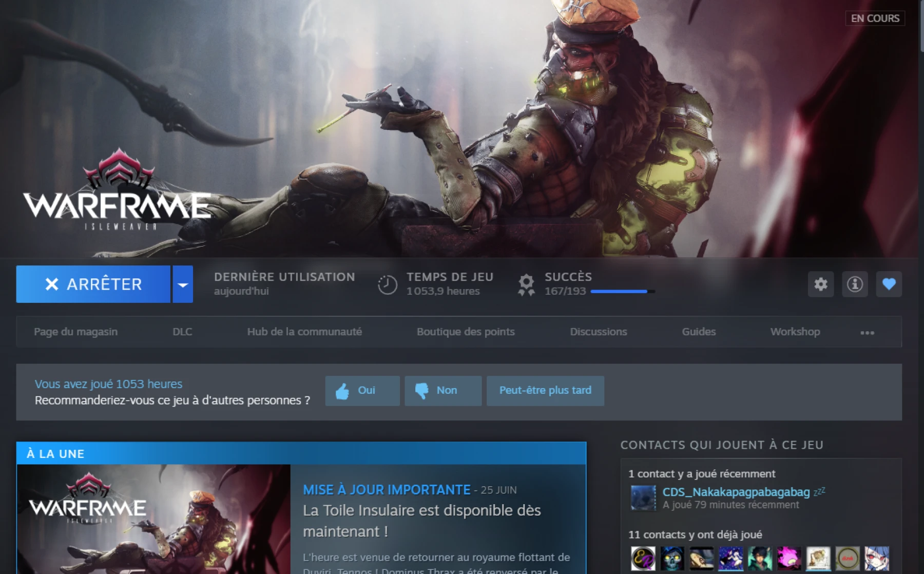Open the dropdown arrow next to Arrêter
The image size is (924, 574).
182,284
